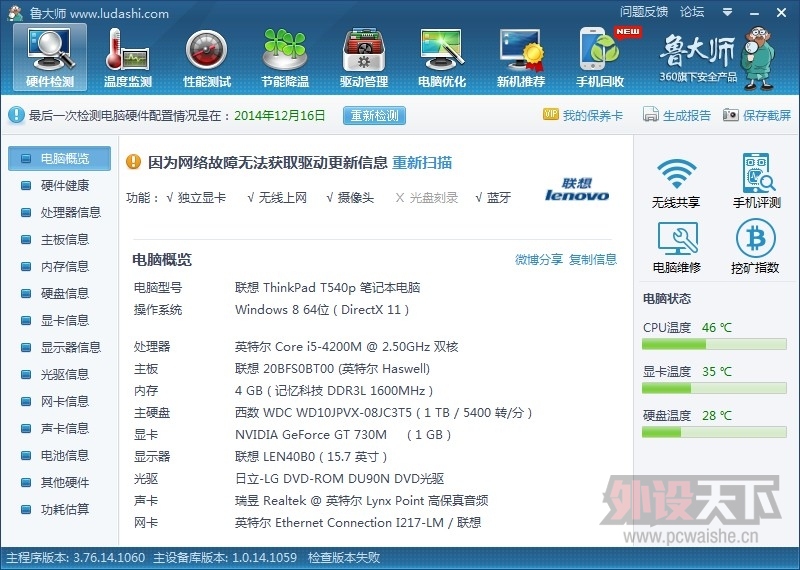Click the 主程序版本 3.76.14.1060 text
Screen dimensions: 800x570
[76, 557]
